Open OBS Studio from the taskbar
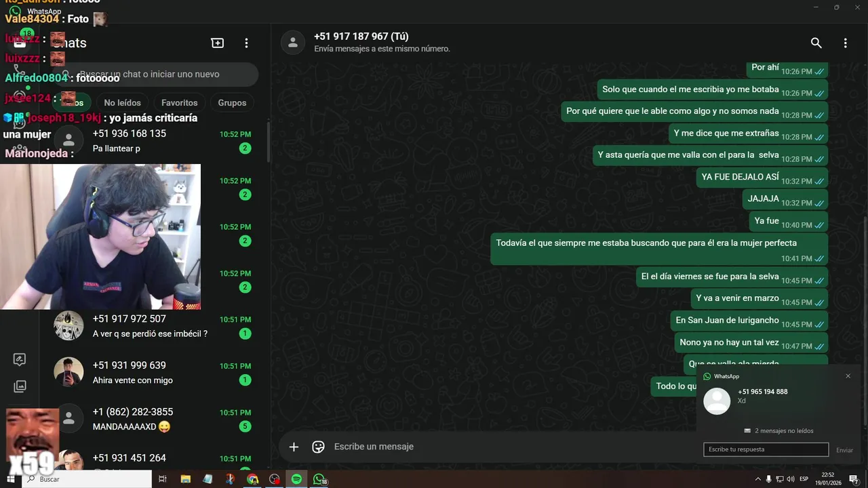This screenshot has width=868, height=488. click(275, 479)
